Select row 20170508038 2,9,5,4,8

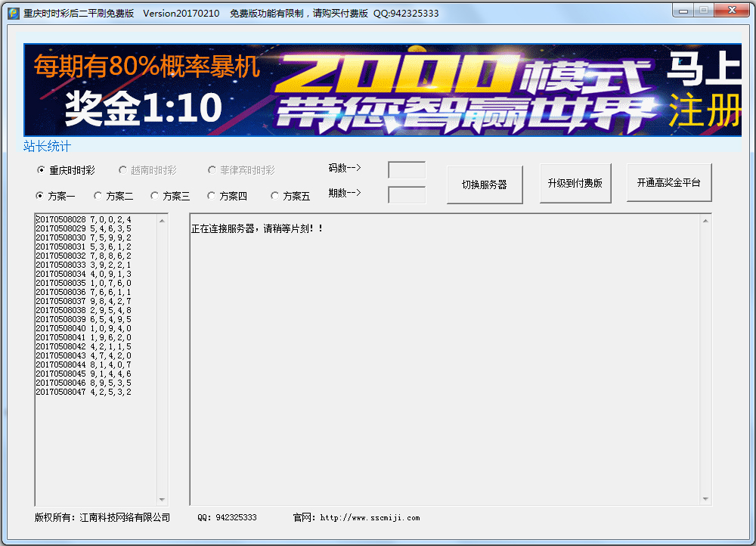coord(83,310)
